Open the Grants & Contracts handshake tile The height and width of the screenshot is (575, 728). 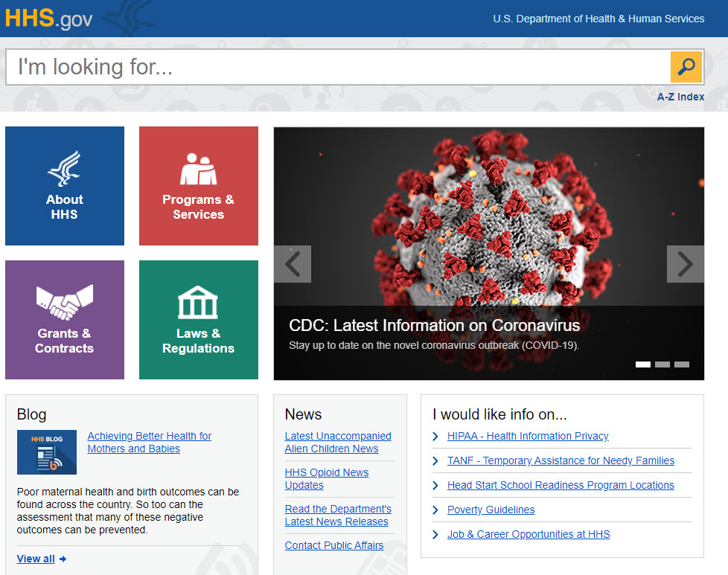pos(65,320)
